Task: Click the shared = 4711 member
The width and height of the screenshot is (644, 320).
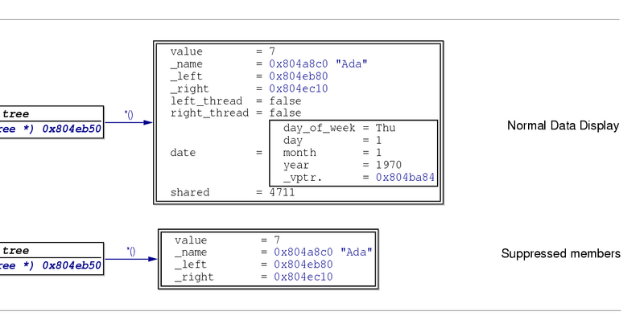Action: (233, 192)
